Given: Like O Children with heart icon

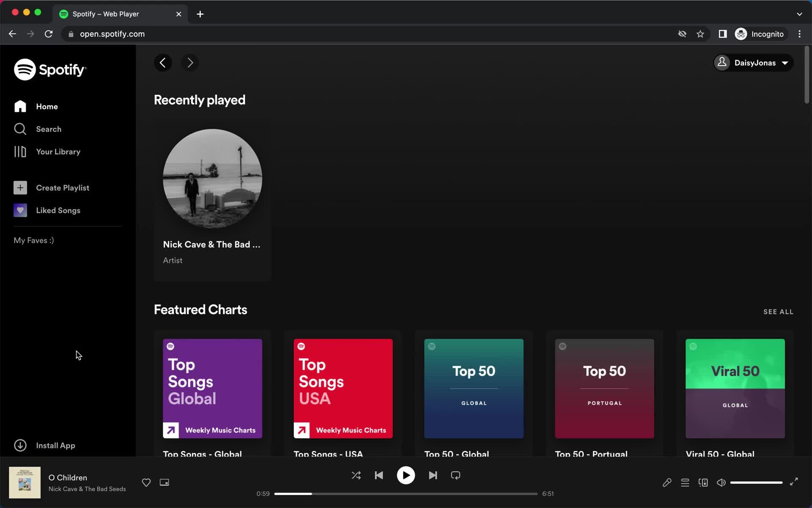Looking at the screenshot, I should pos(146,482).
